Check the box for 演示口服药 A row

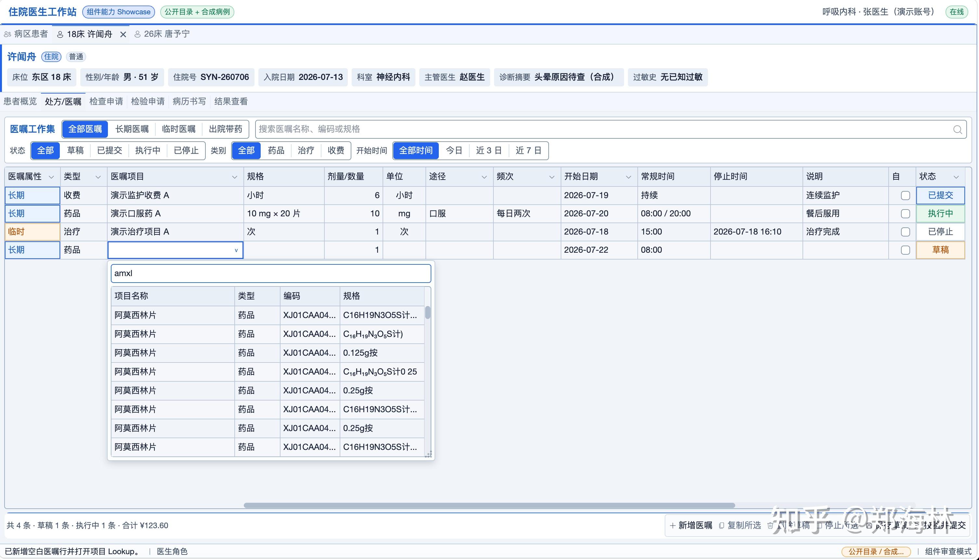pos(905,214)
